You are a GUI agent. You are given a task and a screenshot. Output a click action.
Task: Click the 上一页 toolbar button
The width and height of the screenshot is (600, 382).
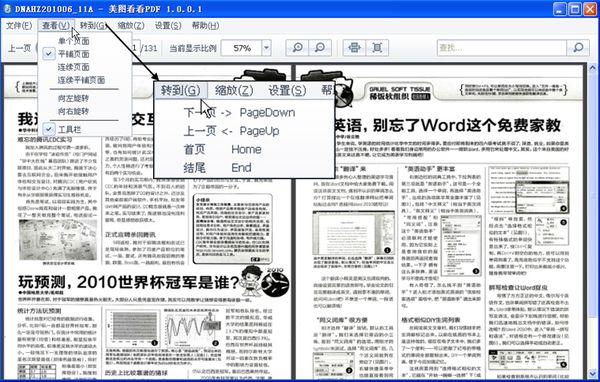[x=19, y=48]
